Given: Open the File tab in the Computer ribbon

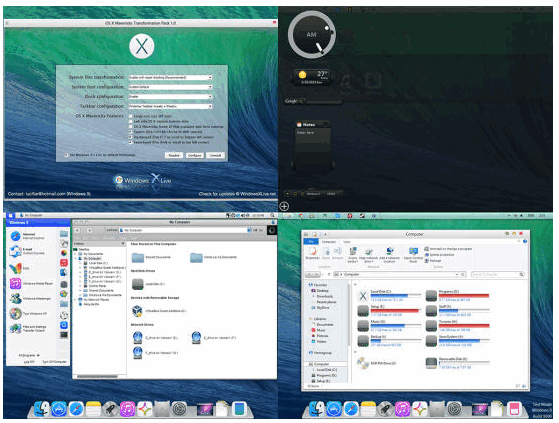Looking at the screenshot, I should click(x=311, y=242).
